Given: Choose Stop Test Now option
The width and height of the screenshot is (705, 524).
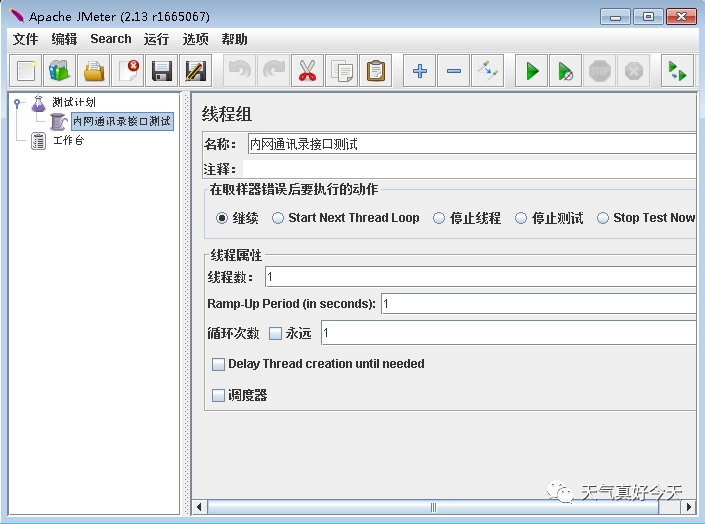Looking at the screenshot, I should point(602,218).
